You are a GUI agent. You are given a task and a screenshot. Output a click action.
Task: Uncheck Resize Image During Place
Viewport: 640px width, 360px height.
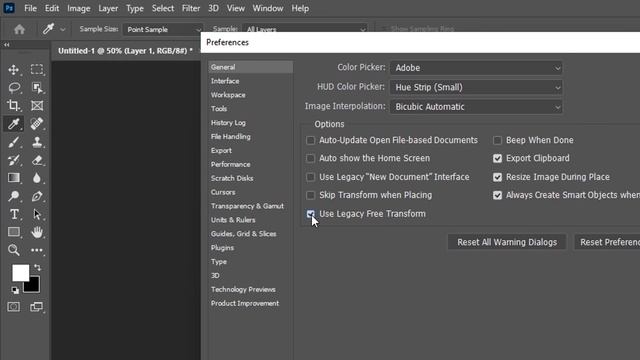[x=497, y=177]
